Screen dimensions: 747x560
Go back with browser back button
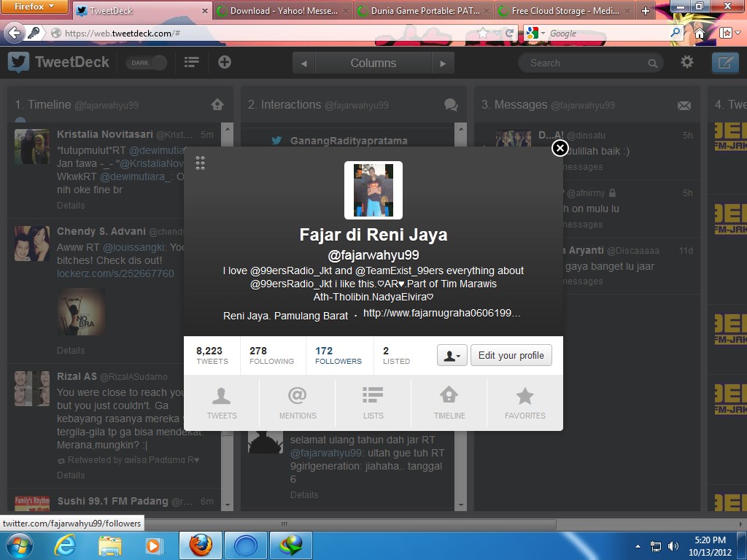(x=15, y=33)
